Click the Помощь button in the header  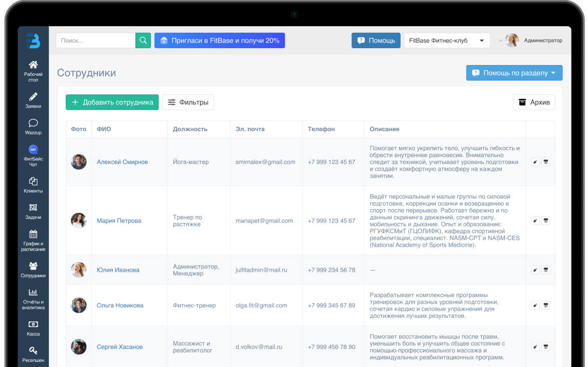376,40
